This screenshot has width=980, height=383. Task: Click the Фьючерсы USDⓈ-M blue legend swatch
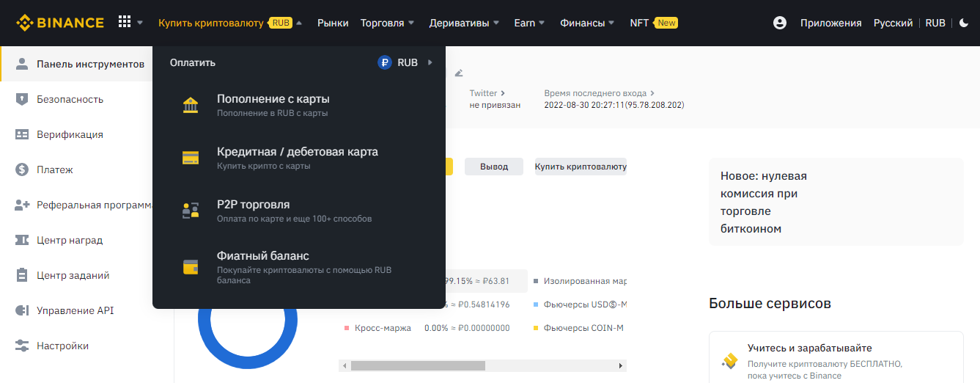537,304
